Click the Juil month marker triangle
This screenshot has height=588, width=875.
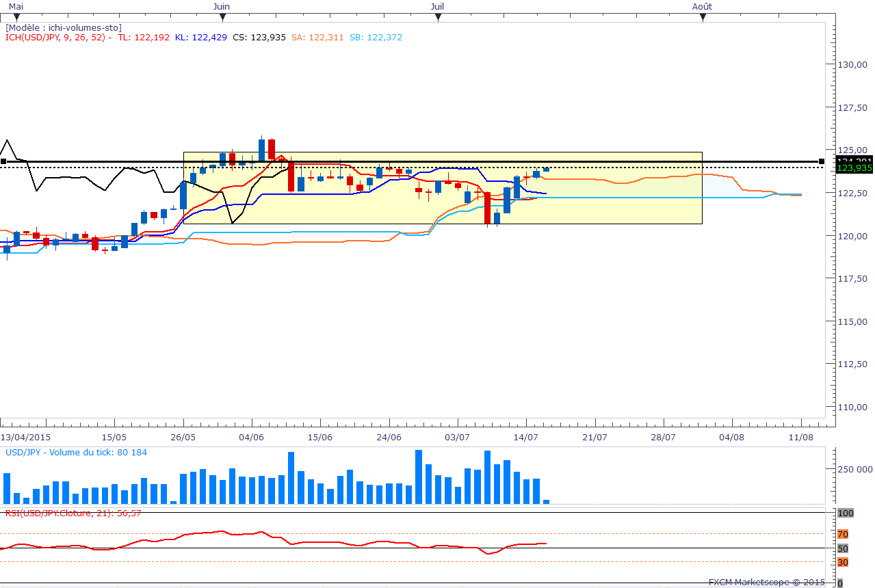tap(438, 17)
